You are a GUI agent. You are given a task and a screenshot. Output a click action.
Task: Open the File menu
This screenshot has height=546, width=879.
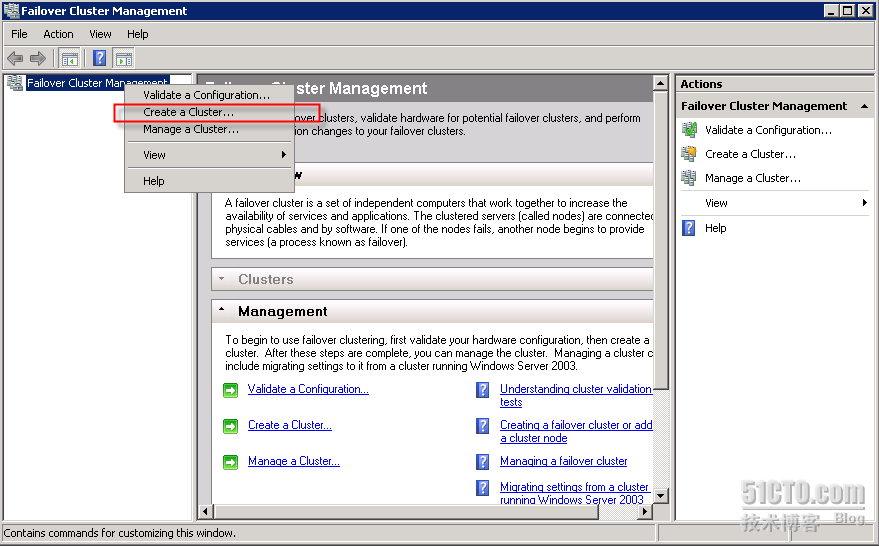(x=19, y=34)
